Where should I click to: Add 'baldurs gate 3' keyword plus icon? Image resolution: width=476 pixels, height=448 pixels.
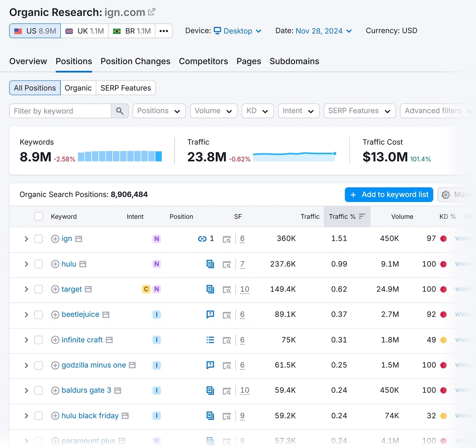[x=55, y=390]
